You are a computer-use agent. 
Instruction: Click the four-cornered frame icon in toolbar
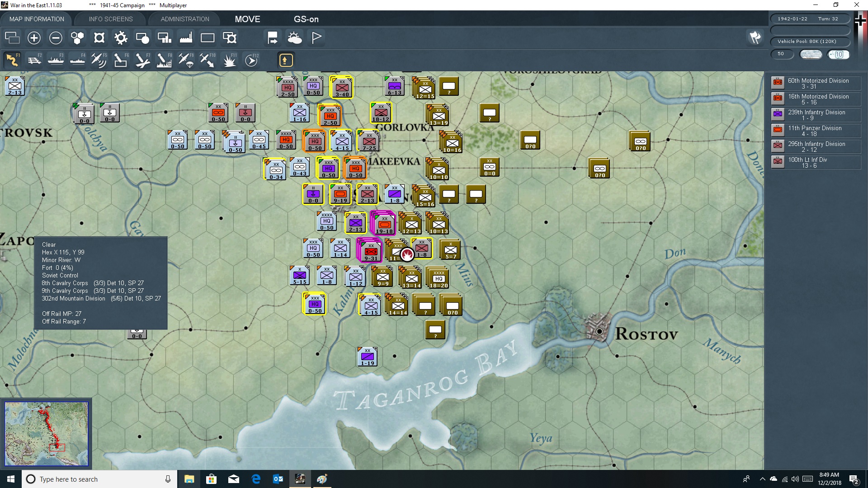99,38
